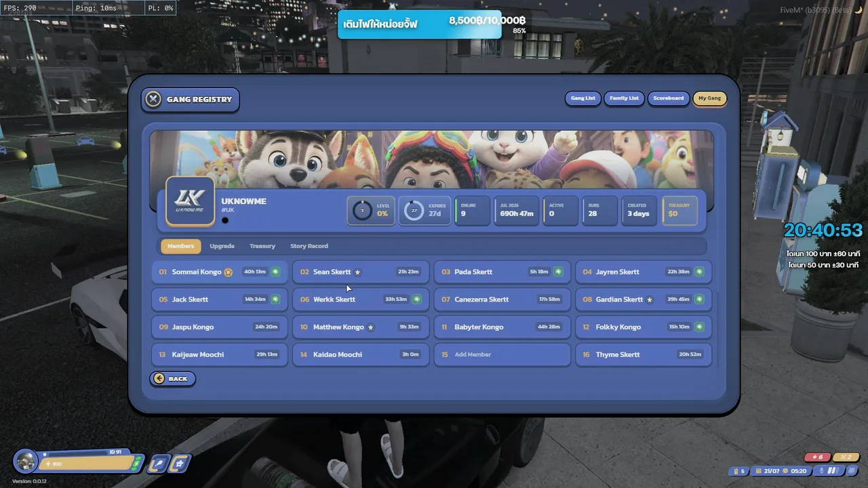Image resolution: width=868 pixels, height=488 pixels.
Task: Select member Gardian Skertt
Action: click(644, 300)
